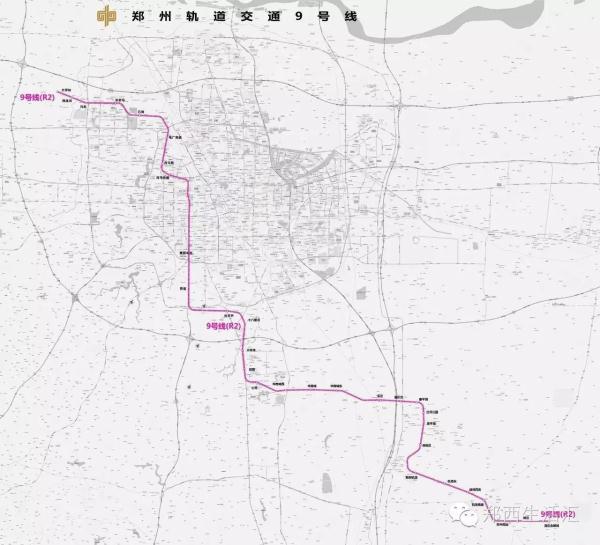Click the long vertical purple segment on the west side
600x545 pixels.
click(x=189, y=250)
